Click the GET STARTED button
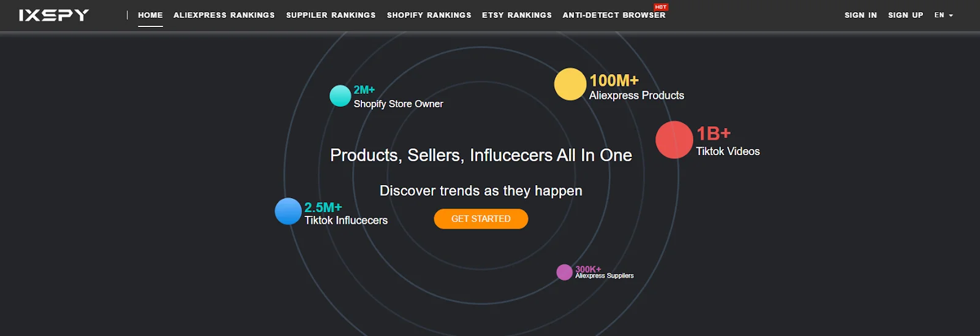Screen dimensions: 980x336 tap(481, 219)
